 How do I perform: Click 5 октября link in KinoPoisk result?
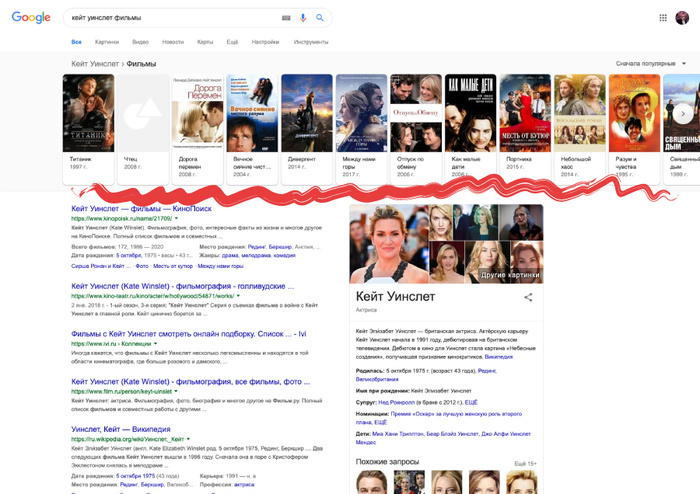[128, 255]
